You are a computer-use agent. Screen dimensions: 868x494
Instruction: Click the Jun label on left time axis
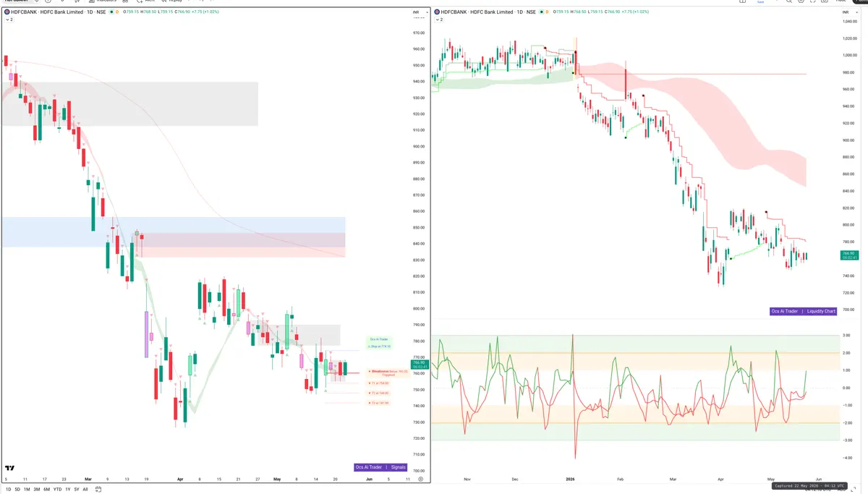pyautogui.click(x=368, y=479)
